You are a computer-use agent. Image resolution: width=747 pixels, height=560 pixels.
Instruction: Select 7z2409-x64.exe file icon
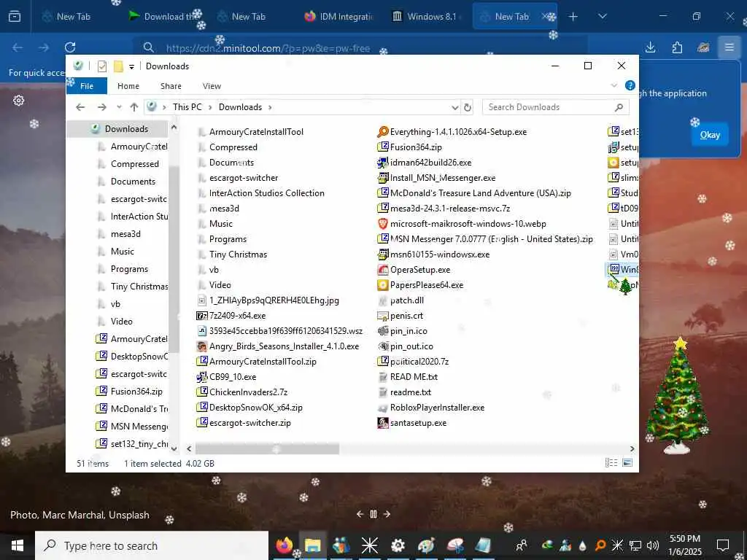202,316
